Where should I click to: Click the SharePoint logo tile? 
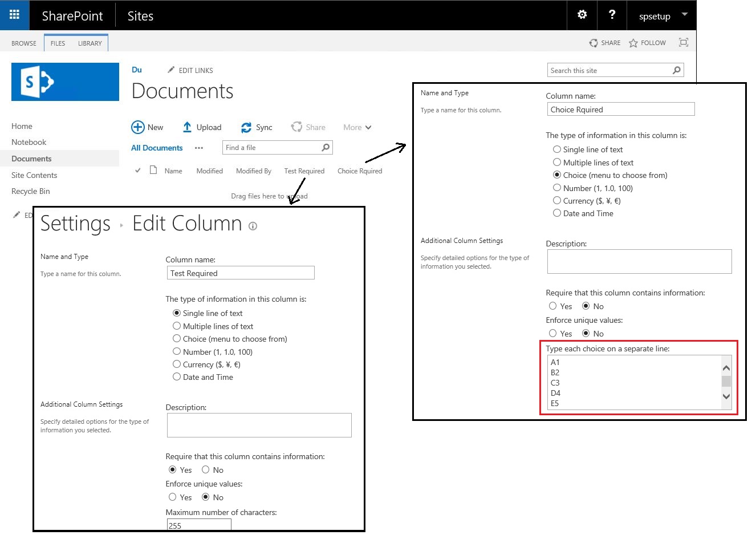[x=65, y=82]
